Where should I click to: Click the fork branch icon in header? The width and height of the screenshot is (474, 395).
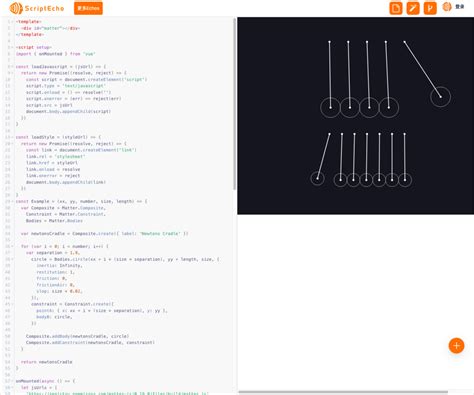coord(430,8)
